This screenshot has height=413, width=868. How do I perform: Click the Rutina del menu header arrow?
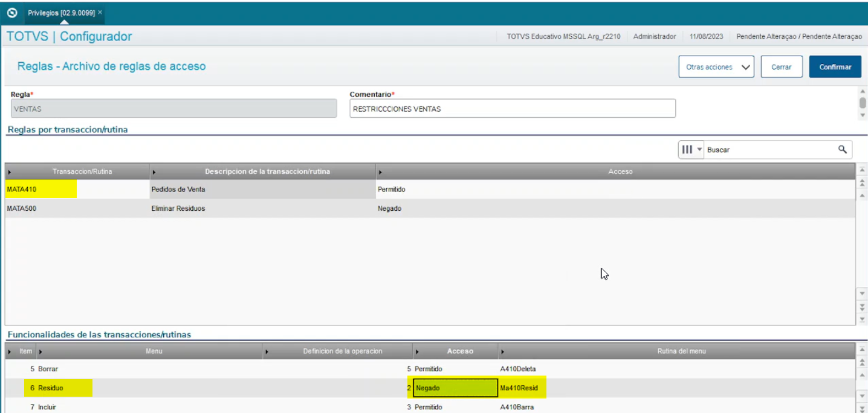point(502,351)
